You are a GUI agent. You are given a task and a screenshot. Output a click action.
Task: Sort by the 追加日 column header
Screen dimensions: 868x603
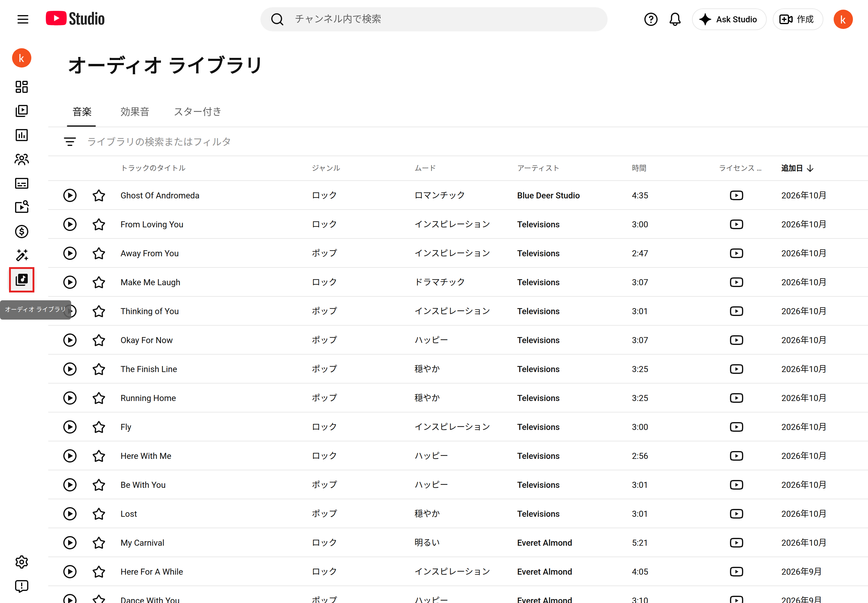pos(797,168)
